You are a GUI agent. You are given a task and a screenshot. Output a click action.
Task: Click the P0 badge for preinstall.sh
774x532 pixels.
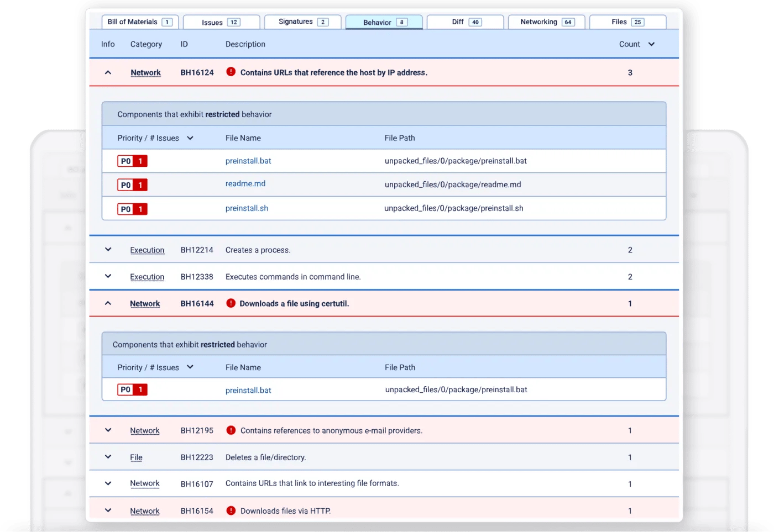pyautogui.click(x=132, y=209)
